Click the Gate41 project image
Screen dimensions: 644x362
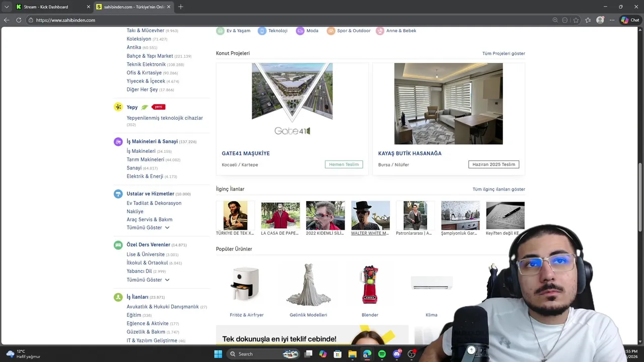pyautogui.click(x=292, y=103)
